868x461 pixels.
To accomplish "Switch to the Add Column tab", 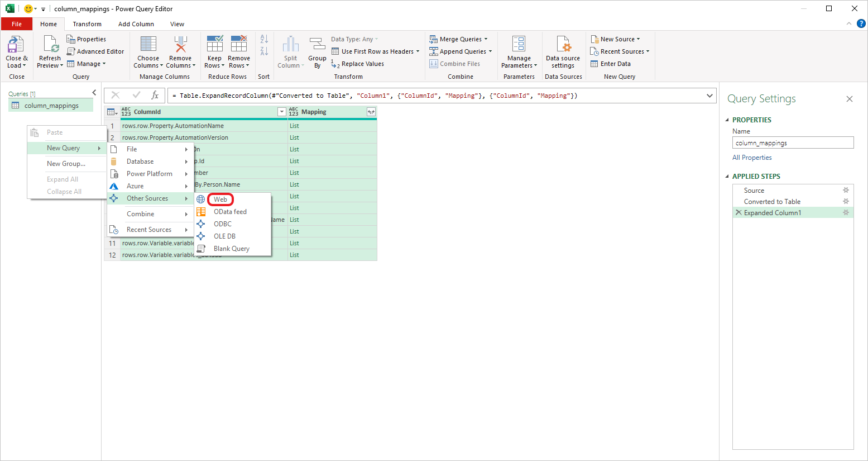I will (x=136, y=24).
